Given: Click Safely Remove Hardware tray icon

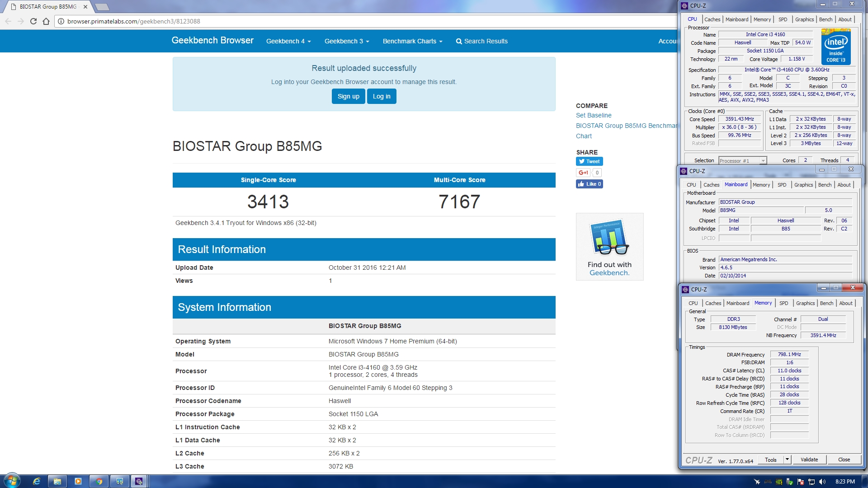Looking at the screenshot, I should click(x=790, y=482).
